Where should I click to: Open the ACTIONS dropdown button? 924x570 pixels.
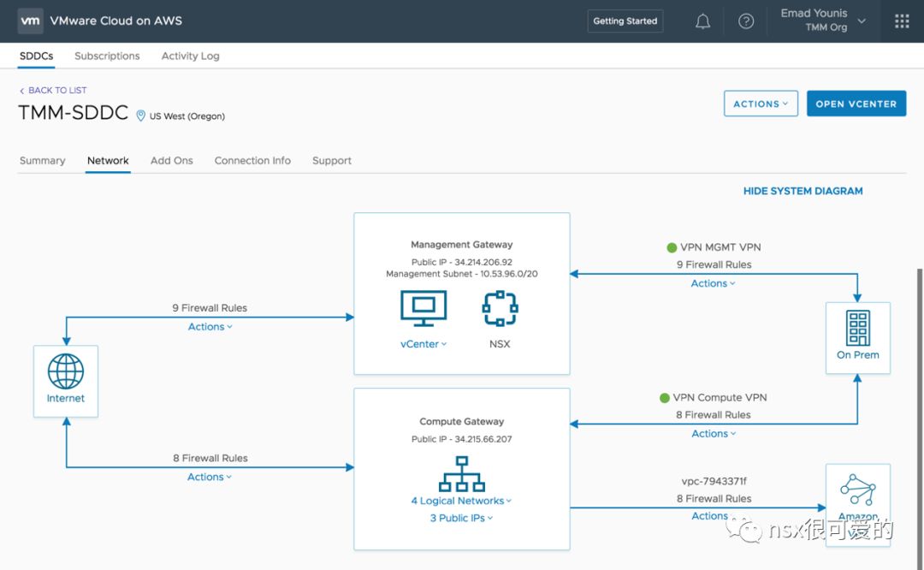pyautogui.click(x=761, y=104)
